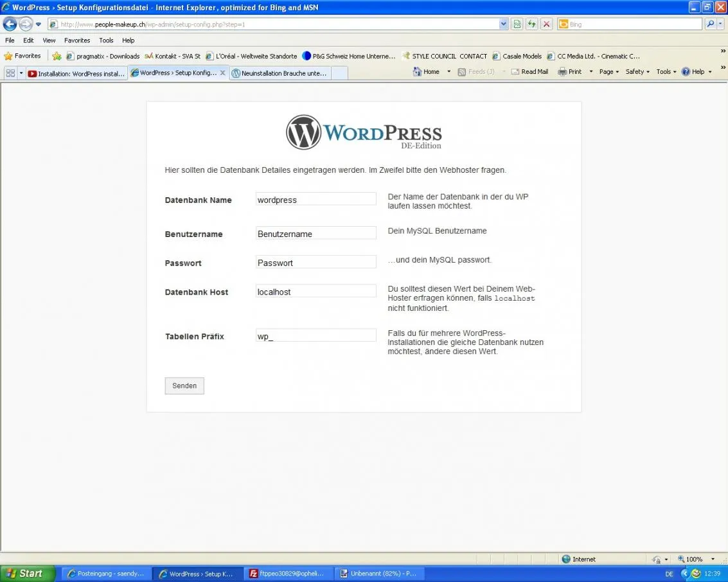Image resolution: width=728 pixels, height=582 pixels.
Task: Switch to WordPress Setup Konfig tab
Action: coord(173,73)
